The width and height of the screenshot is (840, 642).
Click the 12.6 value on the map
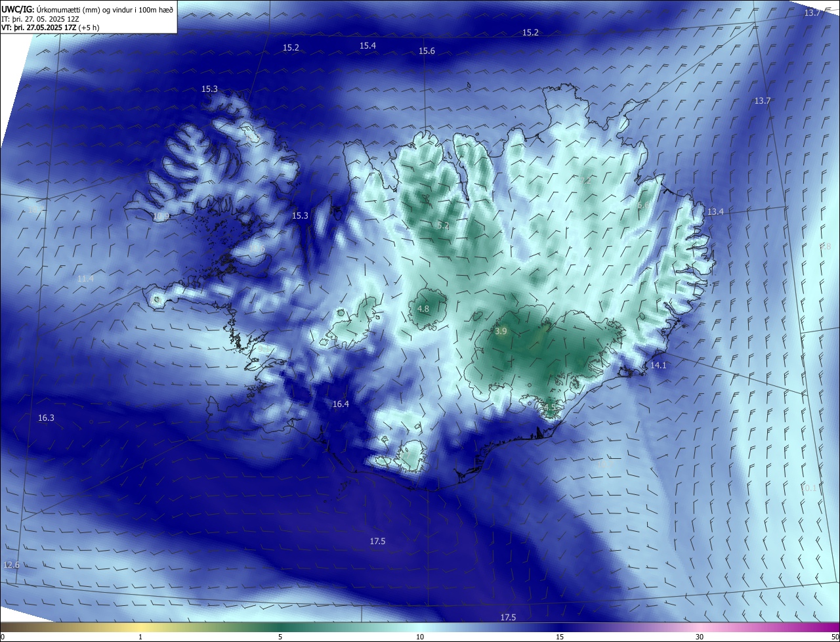[x=11, y=565]
